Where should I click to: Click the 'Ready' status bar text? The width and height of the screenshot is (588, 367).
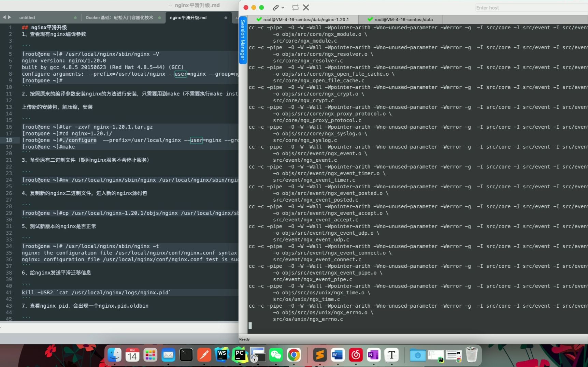tap(244, 339)
